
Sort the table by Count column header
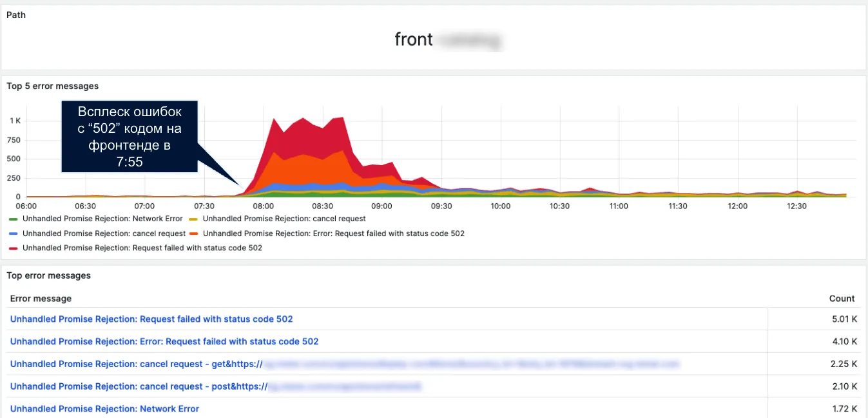pos(842,299)
